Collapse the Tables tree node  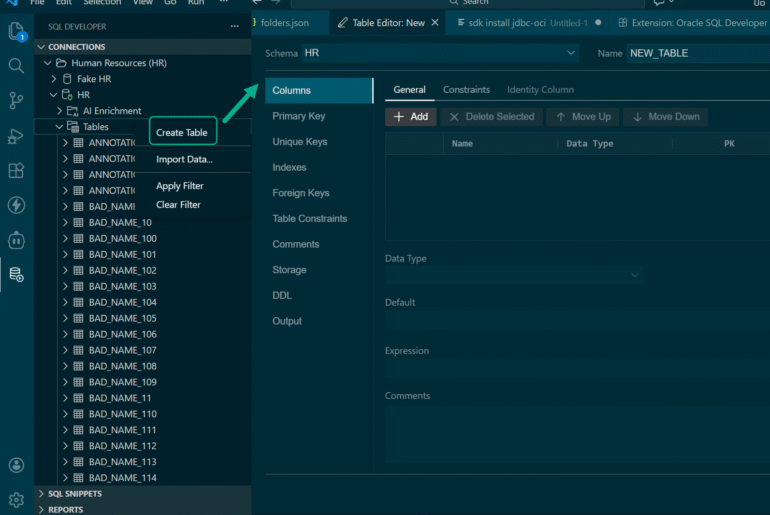[x=59, y=127]
